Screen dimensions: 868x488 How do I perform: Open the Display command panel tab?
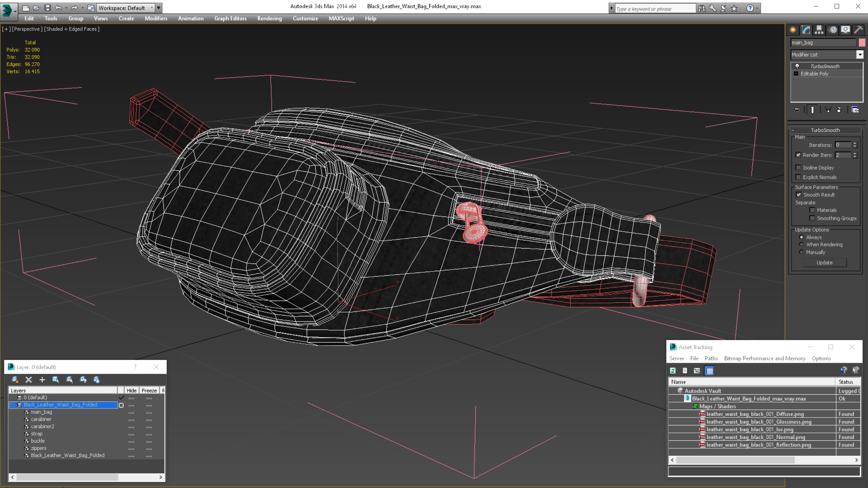click(845, 30)
